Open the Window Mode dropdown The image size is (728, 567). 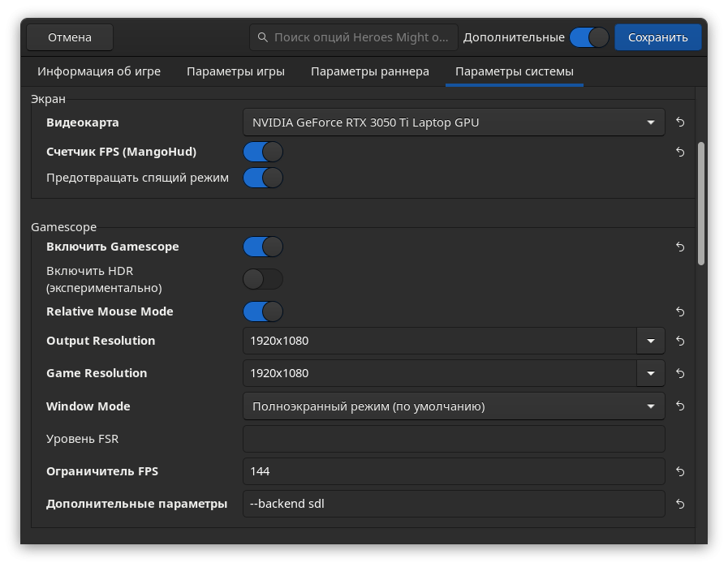click(x=454, y=406)
